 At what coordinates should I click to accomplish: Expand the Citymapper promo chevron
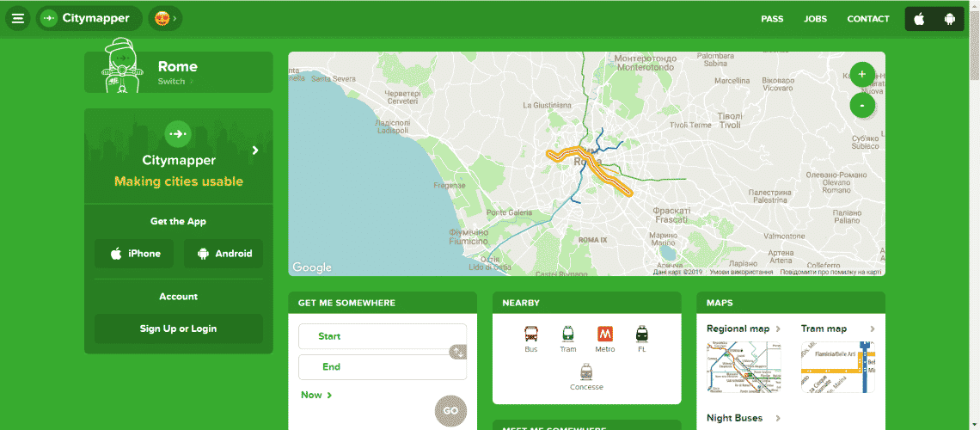pyautogui.click(x=255, y=150)
